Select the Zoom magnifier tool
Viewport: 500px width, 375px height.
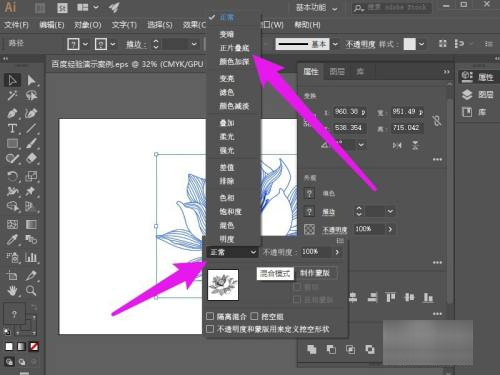(x=31, y=291)
